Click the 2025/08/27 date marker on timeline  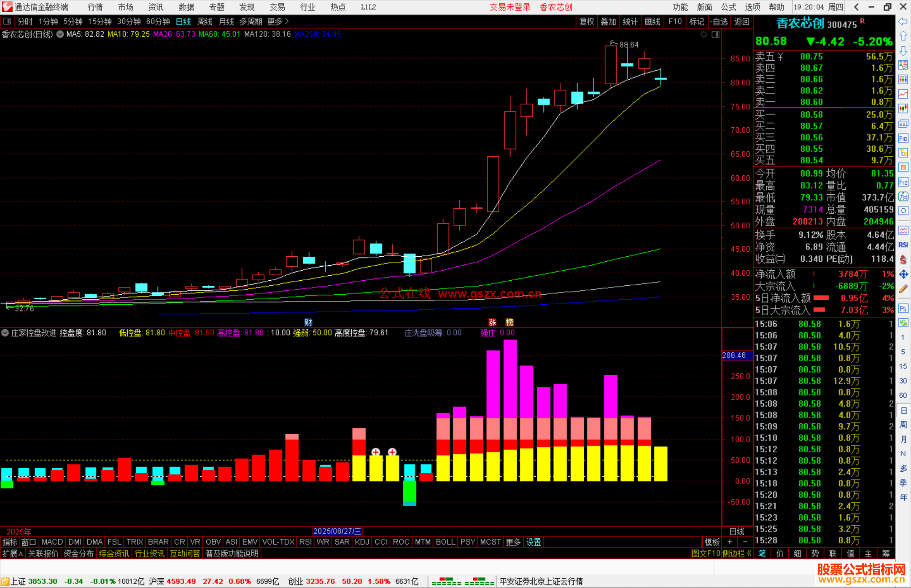(x=337, y=531)
